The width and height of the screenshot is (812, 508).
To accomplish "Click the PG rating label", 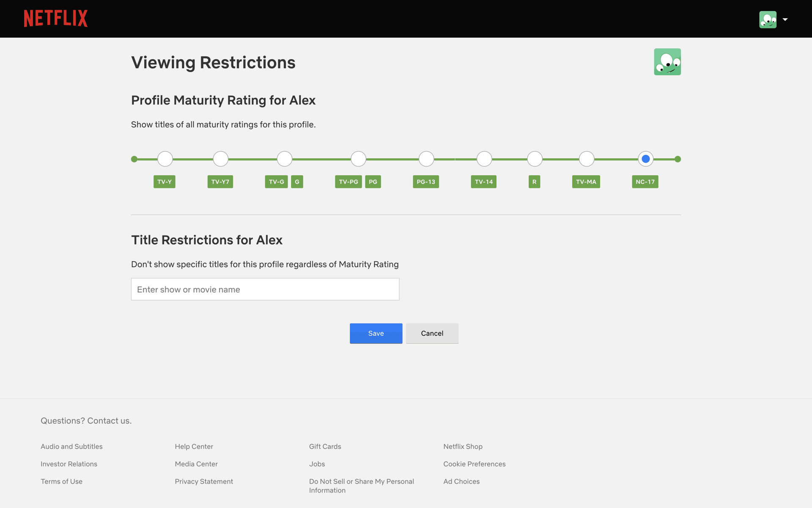I will tap(373, 182).
